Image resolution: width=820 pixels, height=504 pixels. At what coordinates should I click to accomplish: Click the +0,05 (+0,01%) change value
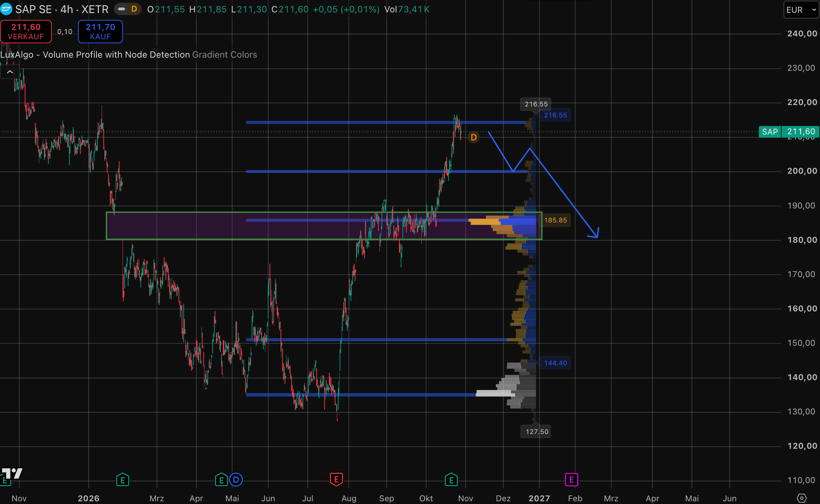tap(346, 9)
